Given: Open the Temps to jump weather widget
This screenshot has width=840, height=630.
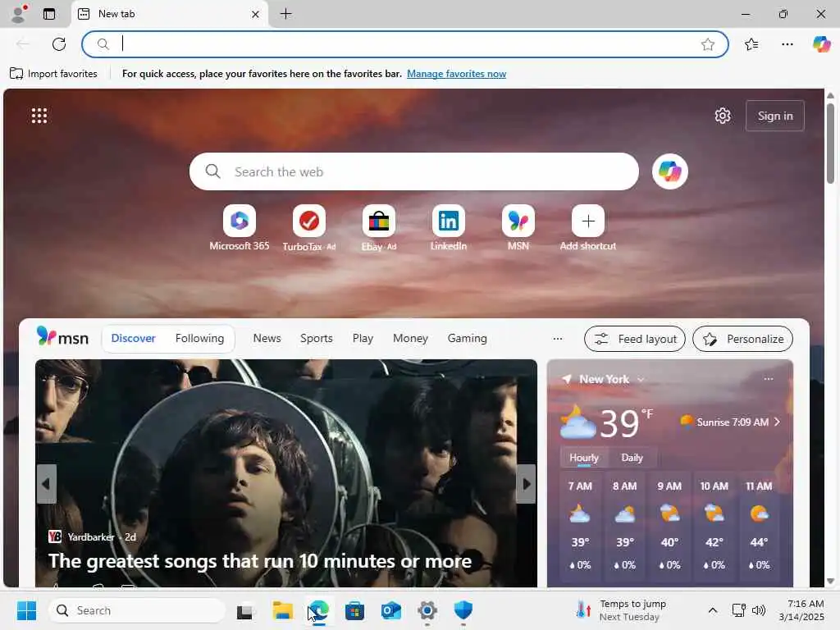Looking at the screenshot, I should tap(622, 610).
